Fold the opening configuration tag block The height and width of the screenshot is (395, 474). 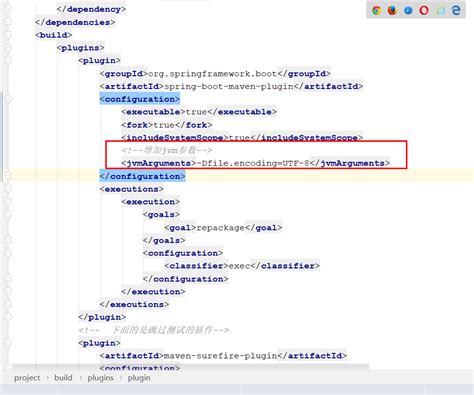[x=8, y=99]
